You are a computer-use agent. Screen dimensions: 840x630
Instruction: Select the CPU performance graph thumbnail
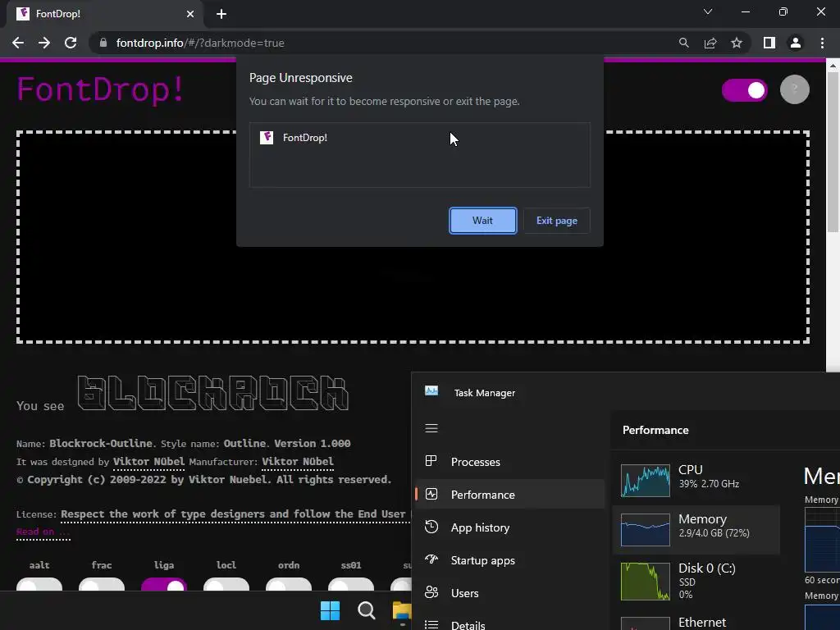(x=645, y=481)
